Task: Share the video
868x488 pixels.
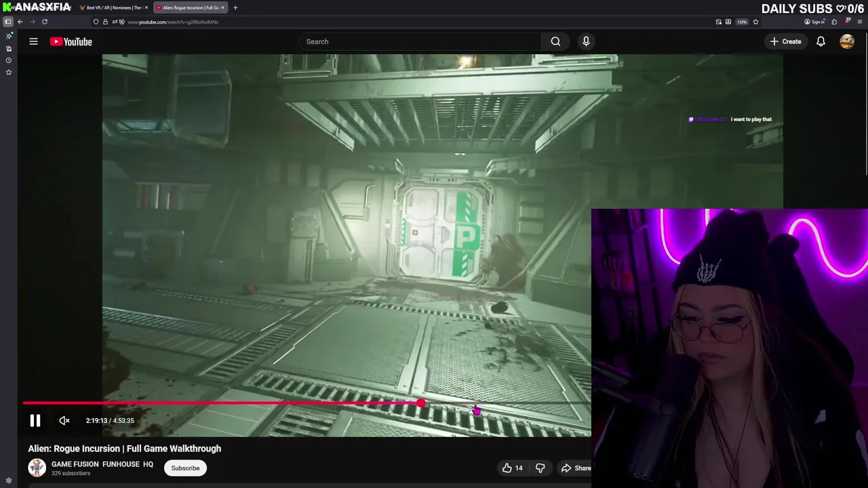Action: (575, 468)
